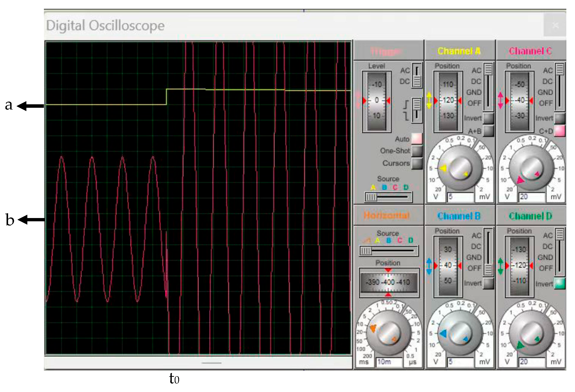
Task: Click Channel B blue position arrows
Action: point(429,266)
